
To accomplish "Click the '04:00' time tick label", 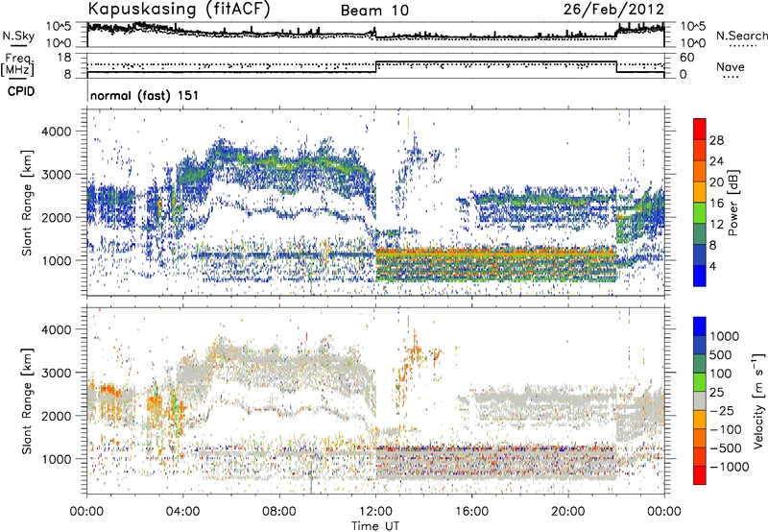I will (x=183, y=512).
